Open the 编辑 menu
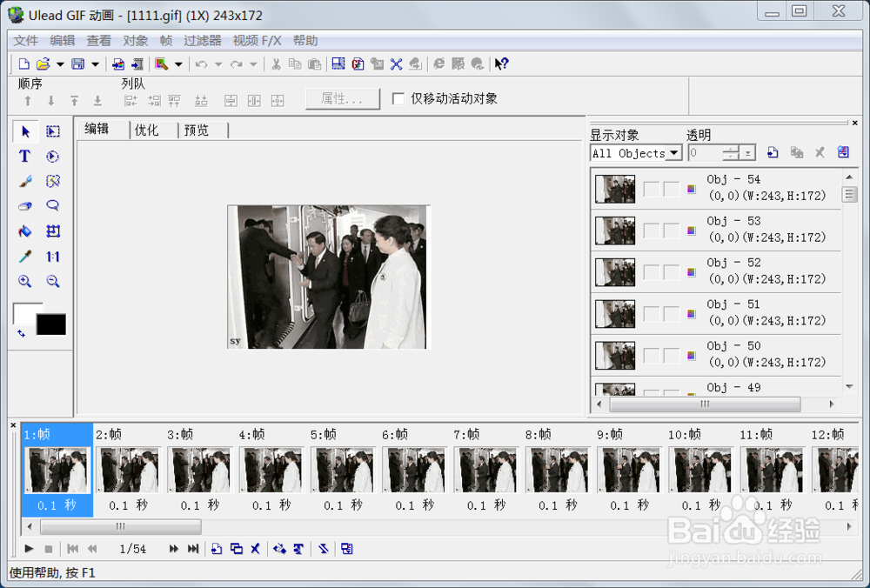 (62, 41)
